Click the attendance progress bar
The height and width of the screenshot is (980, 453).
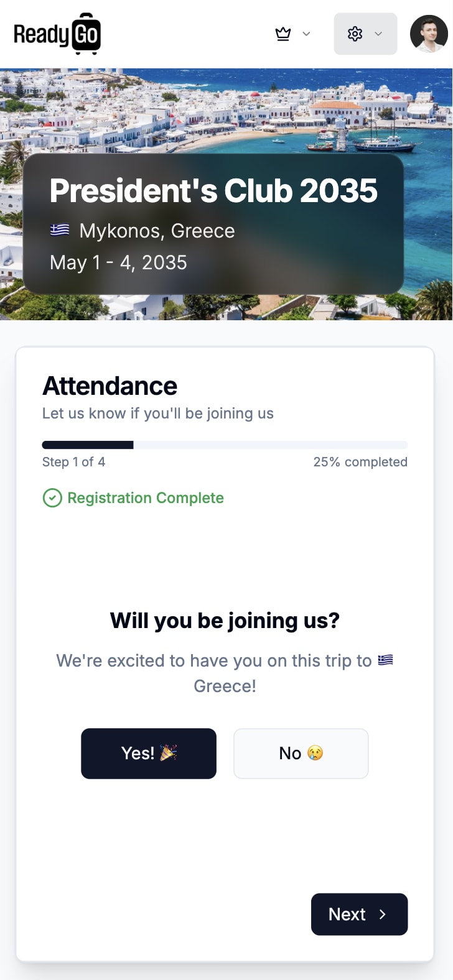coord(225,445)
